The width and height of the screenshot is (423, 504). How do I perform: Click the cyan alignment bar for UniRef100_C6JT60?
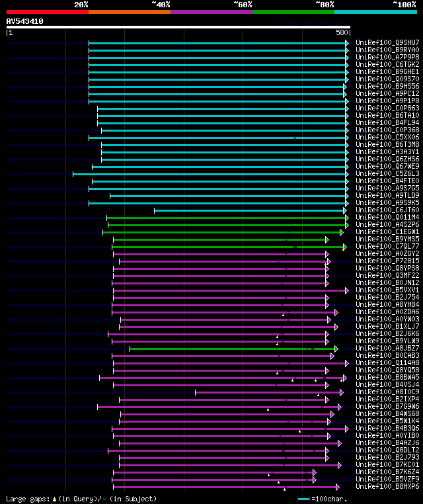click(250, 210)
